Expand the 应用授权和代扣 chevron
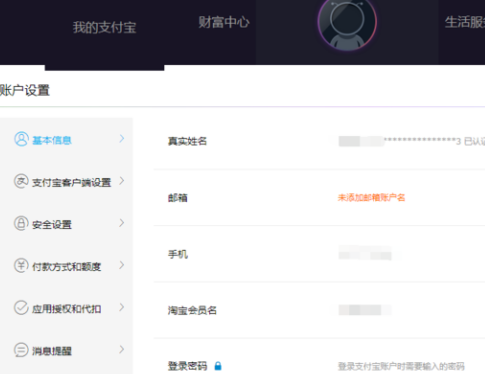 pos(122,307)
